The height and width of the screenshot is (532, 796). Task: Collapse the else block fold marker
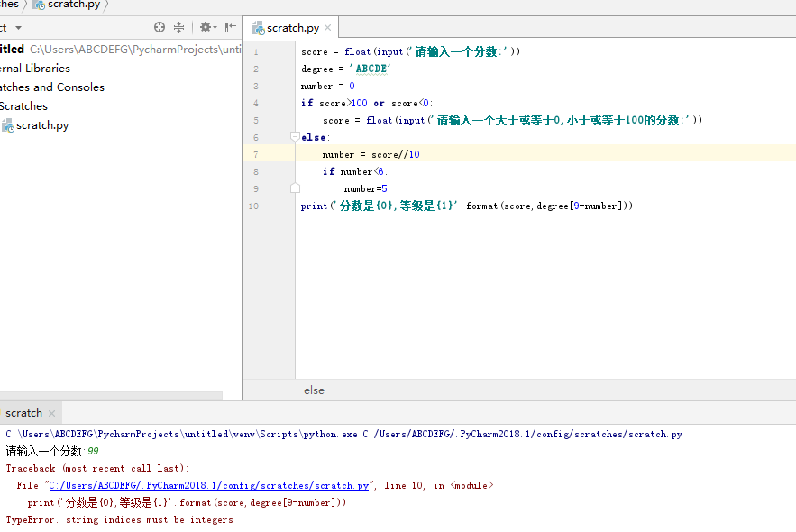click(295, 136)
